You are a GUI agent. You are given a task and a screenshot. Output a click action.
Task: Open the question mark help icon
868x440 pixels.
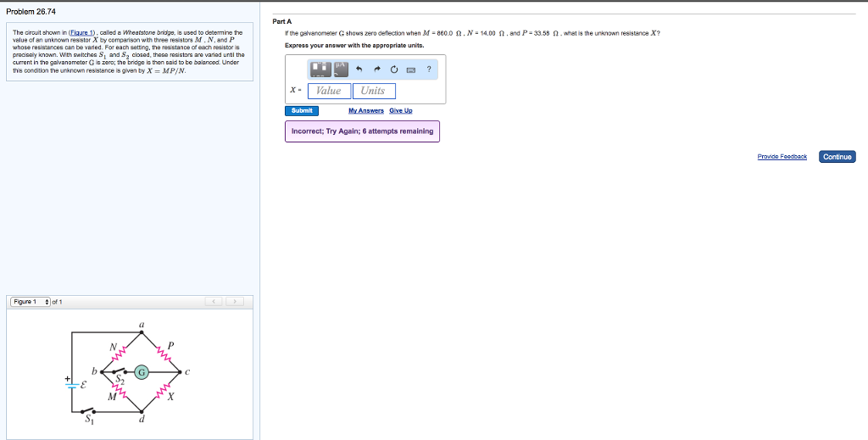pyautogui.click(x=429, y=70)
